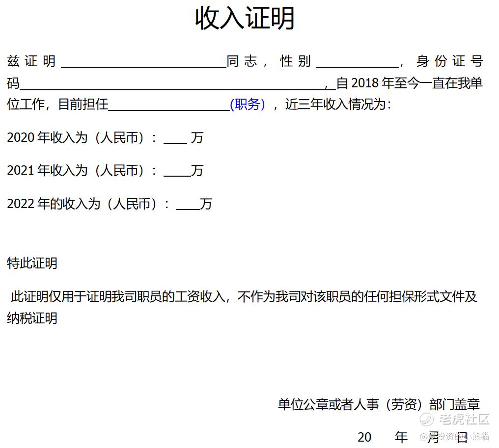Click the text "2022 年的收入为（人民币）"
This screenshot has height=448, width=499.
click(x=83, y=204)
